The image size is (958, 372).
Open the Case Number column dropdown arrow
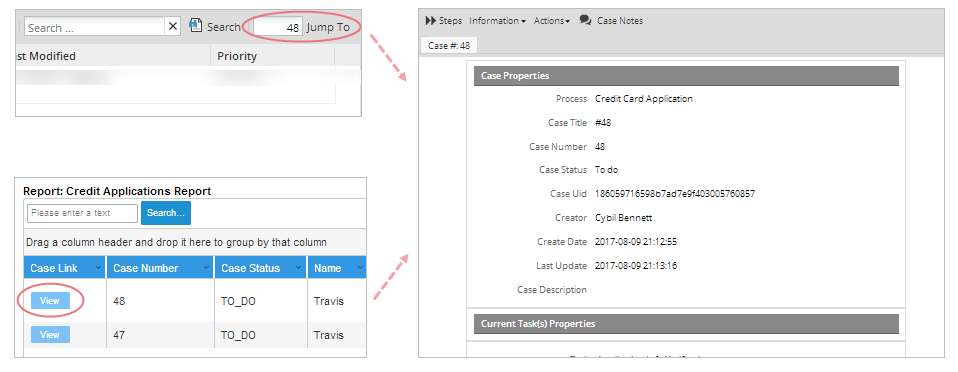pyautogui.click(x=206, y=268)
